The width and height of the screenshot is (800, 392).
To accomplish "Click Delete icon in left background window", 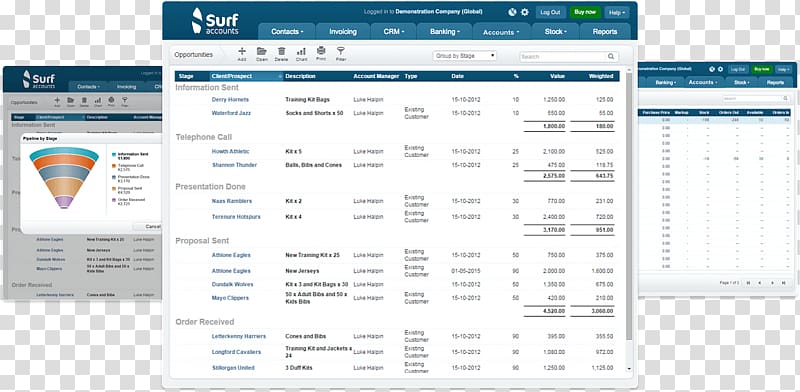I will (84, 101).
